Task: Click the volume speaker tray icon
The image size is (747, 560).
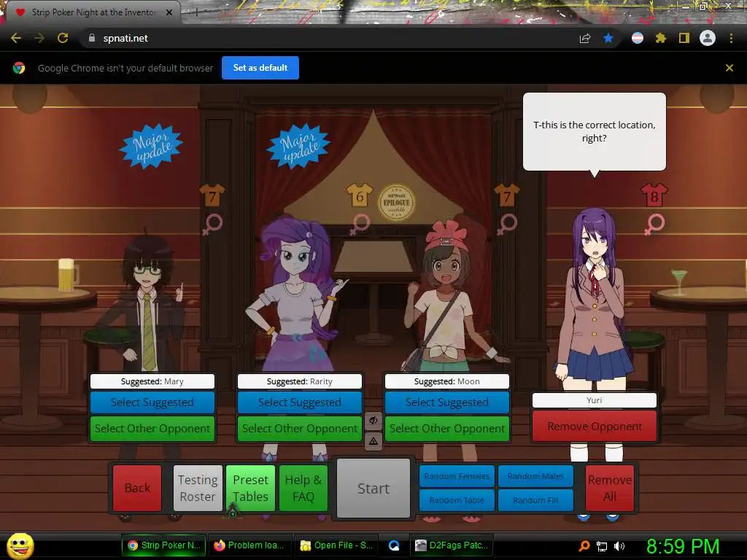Action: coord(619,546)
